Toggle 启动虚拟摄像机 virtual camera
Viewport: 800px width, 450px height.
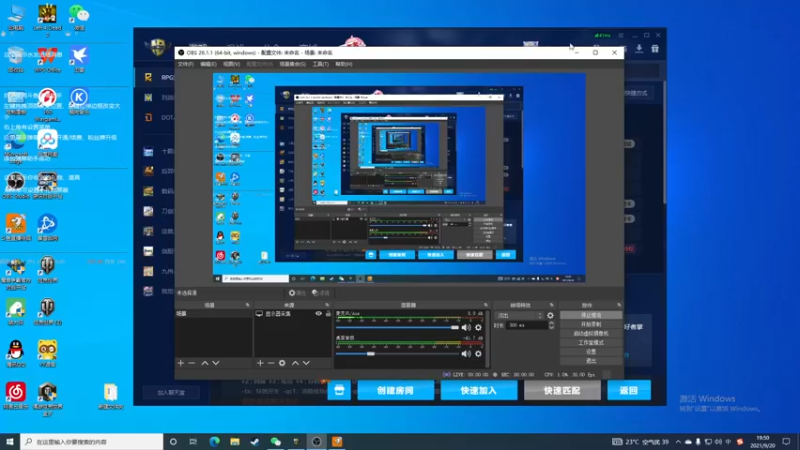click(591, 333)
